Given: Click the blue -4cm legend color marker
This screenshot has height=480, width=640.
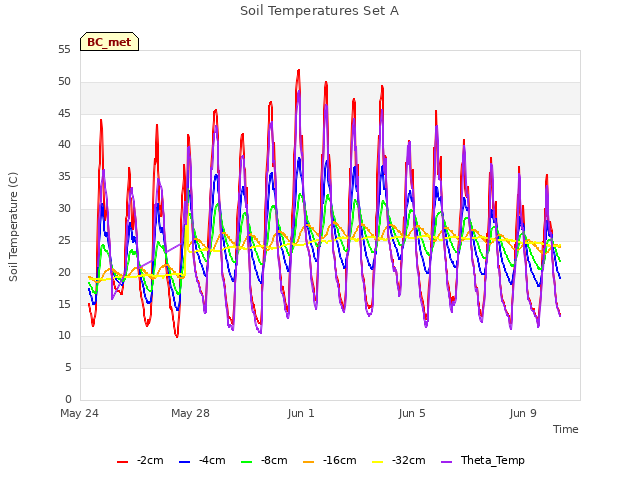Looking at the screenshot, I should point(184,462).
